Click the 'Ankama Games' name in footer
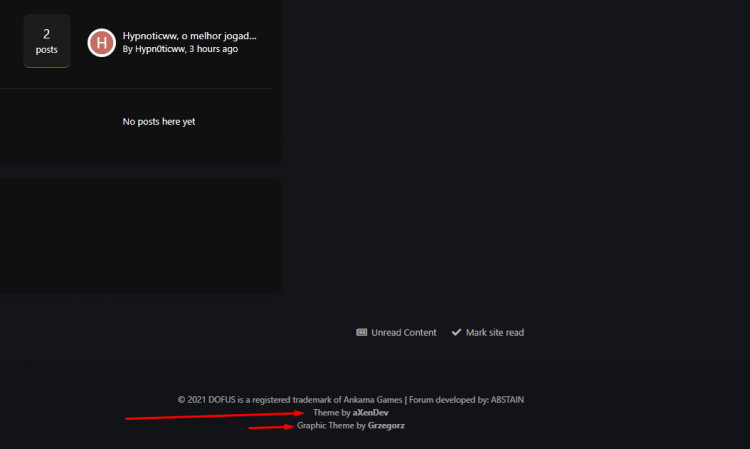The image size is (750, 449). coord(373,400)
